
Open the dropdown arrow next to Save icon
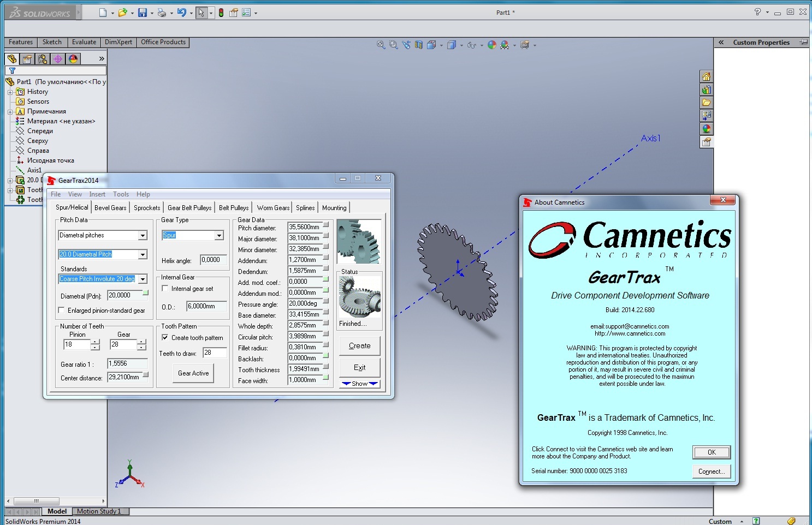[x=152, y=13]
